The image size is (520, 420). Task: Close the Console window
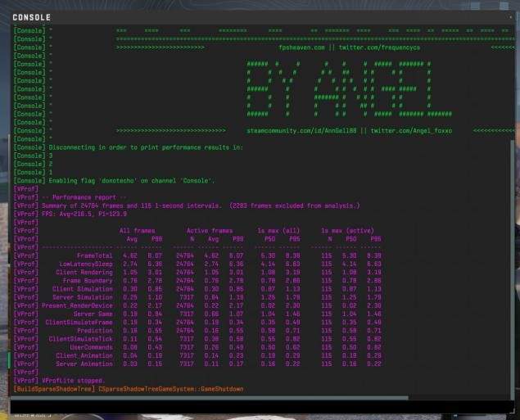pos(511,17)
